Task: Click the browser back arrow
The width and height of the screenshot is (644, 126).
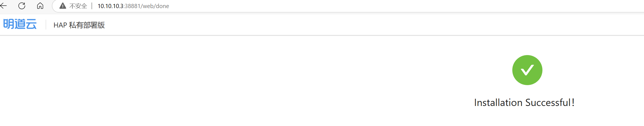Action: (4, 6)
